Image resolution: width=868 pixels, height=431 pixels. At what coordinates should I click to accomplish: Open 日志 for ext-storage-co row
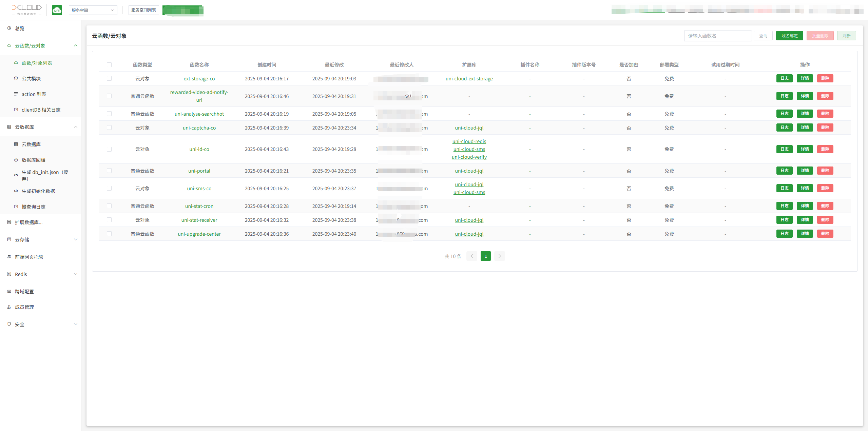pos(784,78)
